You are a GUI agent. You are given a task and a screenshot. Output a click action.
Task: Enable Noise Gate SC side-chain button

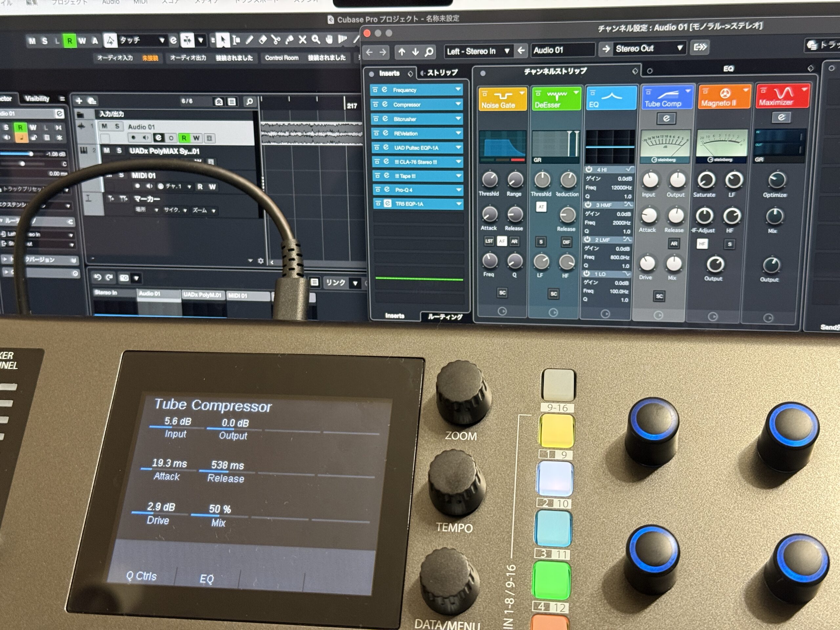502,292
